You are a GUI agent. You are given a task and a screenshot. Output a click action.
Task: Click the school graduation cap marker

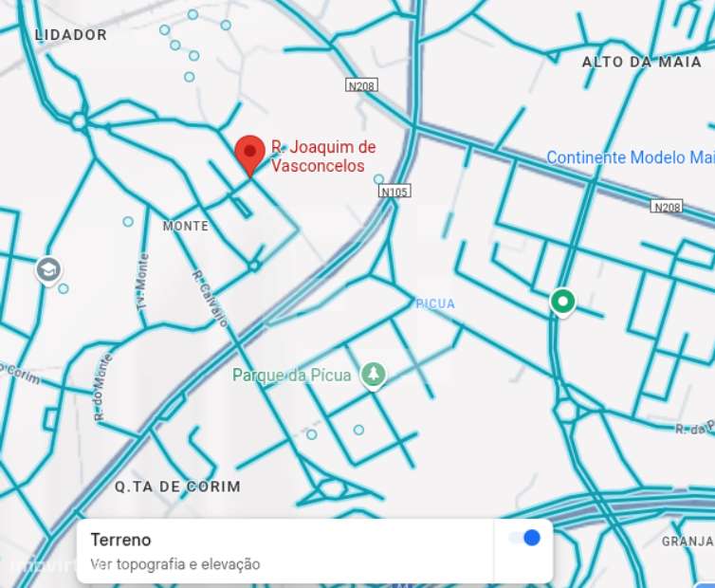pos(48,271)
